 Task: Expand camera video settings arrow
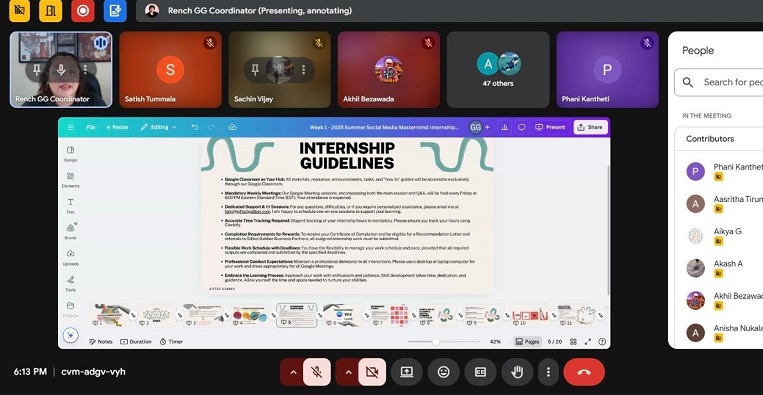348,372
